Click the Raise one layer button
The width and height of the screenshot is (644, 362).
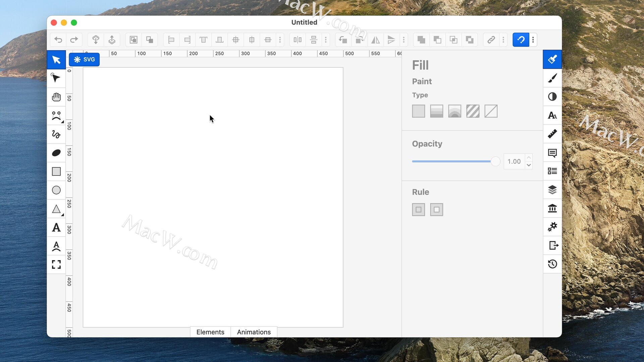pos(112,40)
